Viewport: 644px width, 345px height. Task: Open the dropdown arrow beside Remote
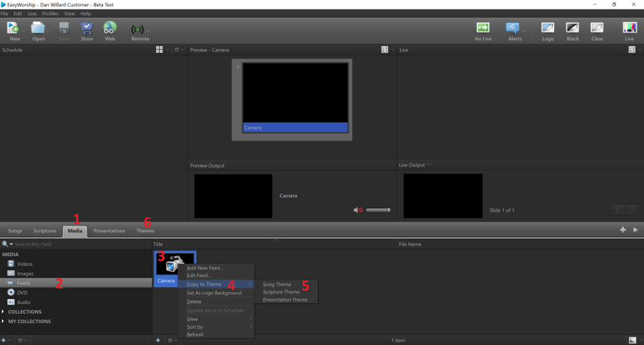click(147, 31)
